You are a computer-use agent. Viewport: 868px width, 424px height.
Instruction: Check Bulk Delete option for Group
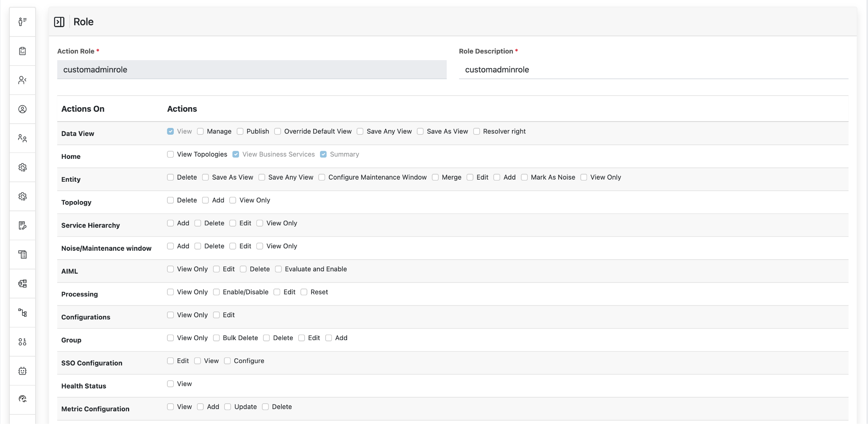[x=216, y=338]
